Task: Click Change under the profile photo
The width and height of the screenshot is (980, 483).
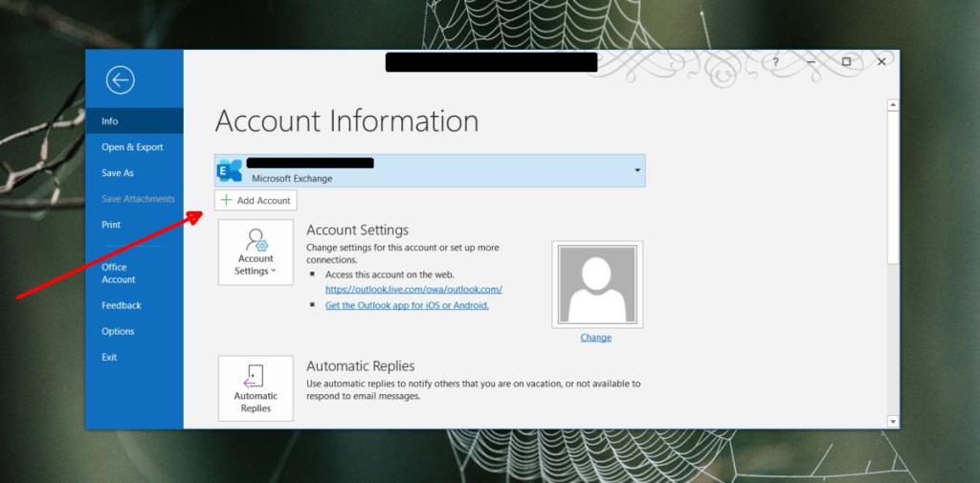Action: (595, 338)
